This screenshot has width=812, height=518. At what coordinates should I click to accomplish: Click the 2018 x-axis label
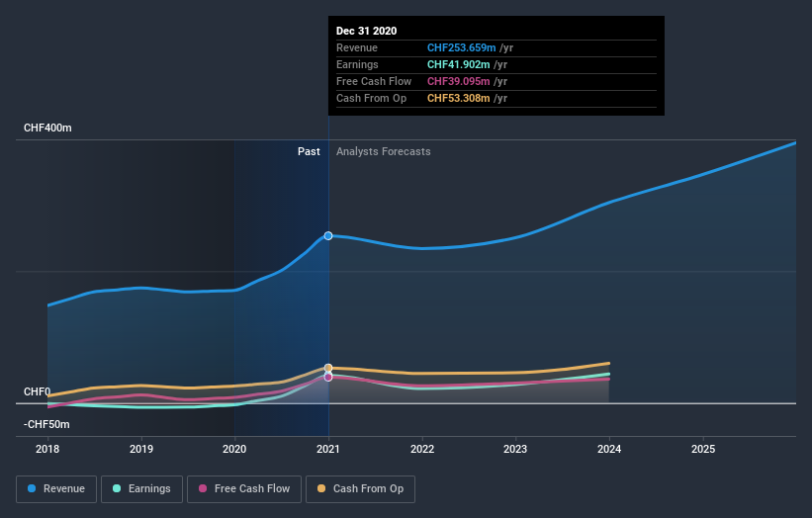(47, 449)
